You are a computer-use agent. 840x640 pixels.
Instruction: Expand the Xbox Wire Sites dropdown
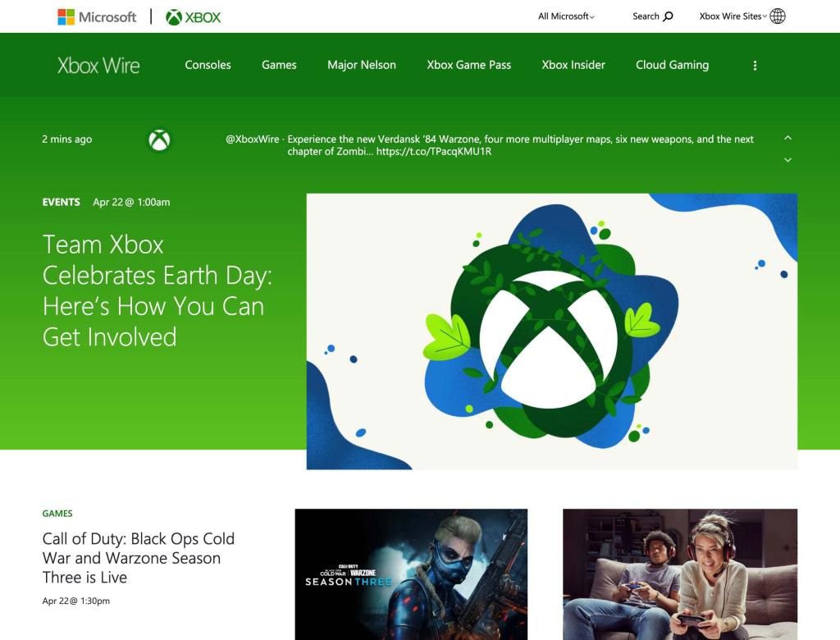[733, 16]
